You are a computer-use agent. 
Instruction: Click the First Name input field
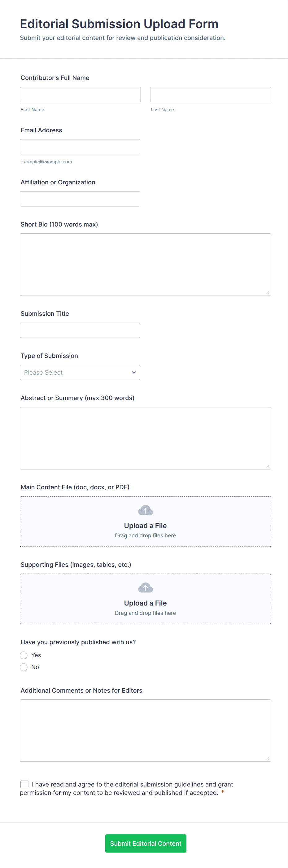point(80,95)
